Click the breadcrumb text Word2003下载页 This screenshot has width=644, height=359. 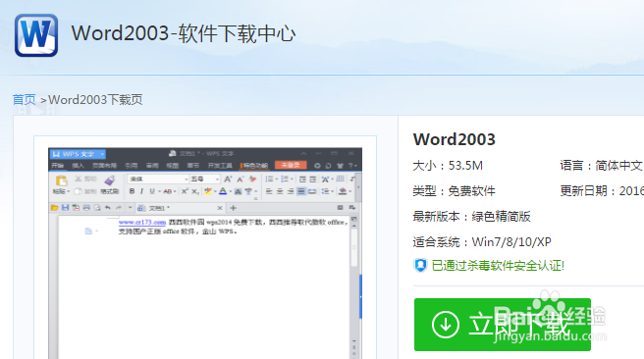(95, 99)
